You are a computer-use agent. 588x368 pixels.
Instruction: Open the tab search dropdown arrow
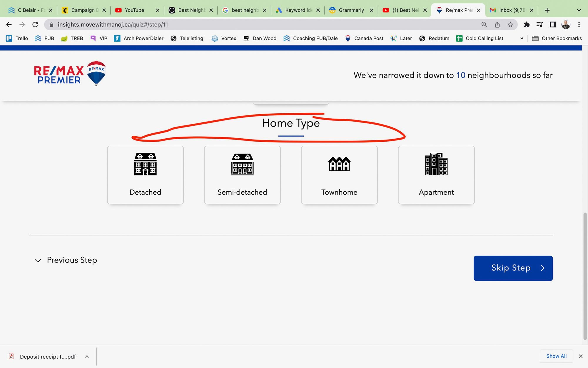pos(579,10)
